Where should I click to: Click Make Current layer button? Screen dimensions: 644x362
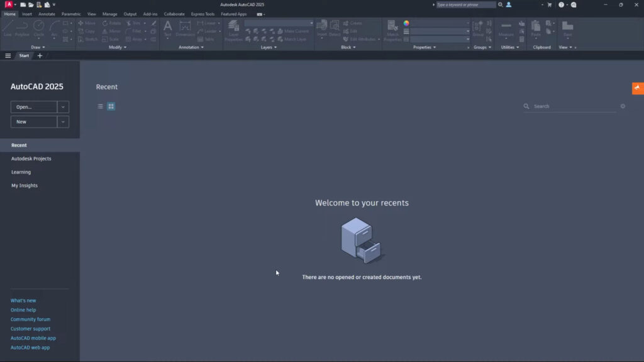[x=293, y=31]
